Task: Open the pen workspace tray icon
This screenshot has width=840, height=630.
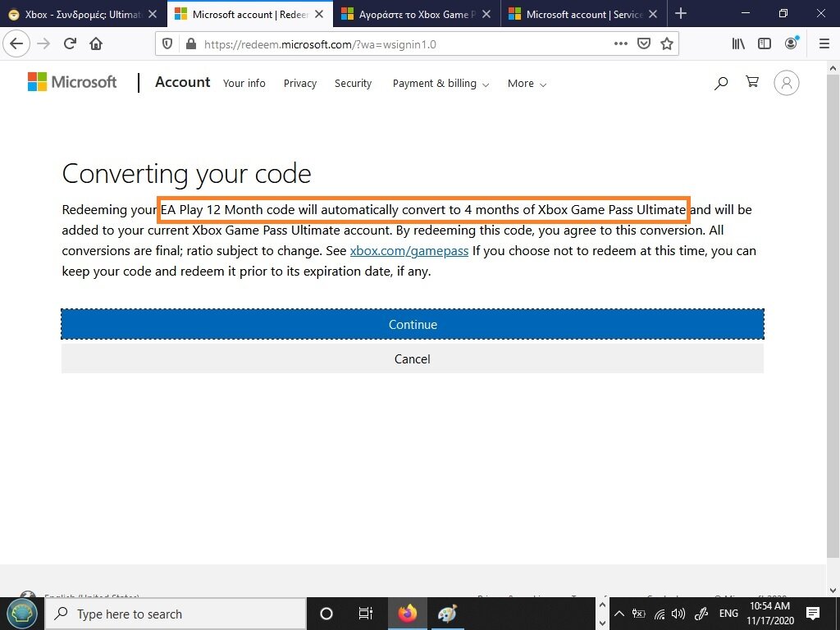Action: [x=701, y=614]
